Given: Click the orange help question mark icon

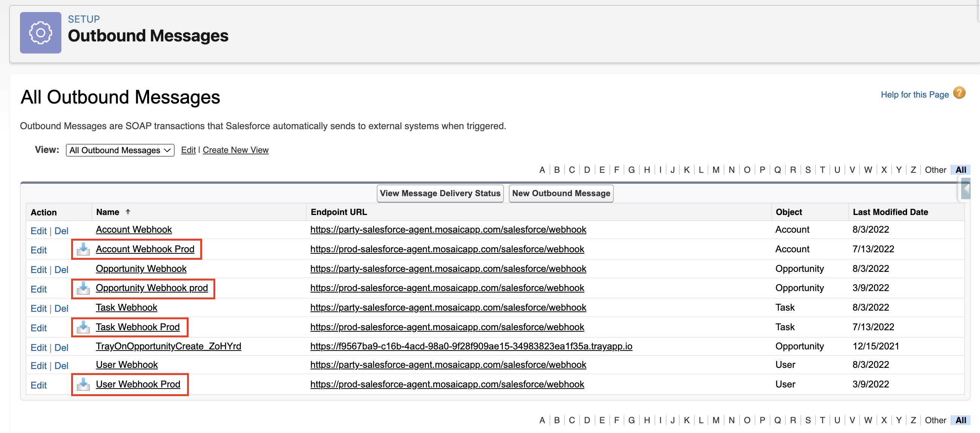Looking at the screenshot, I should pyautogui.click(x=959, y=93).
